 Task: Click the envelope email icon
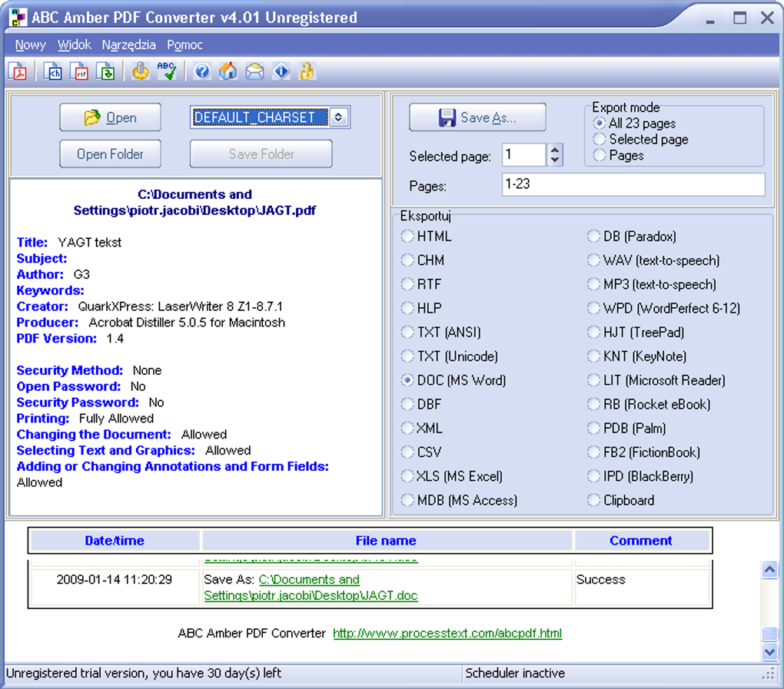(254, 71)
